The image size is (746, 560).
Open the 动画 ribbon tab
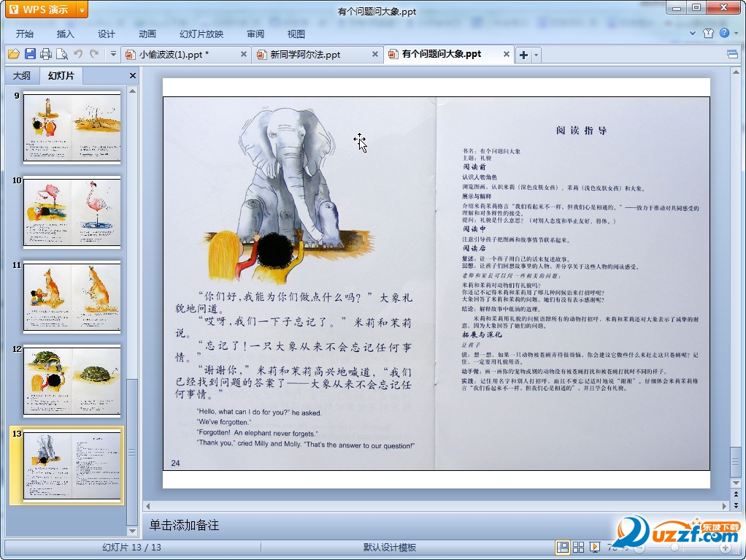(x=147, y=34)
